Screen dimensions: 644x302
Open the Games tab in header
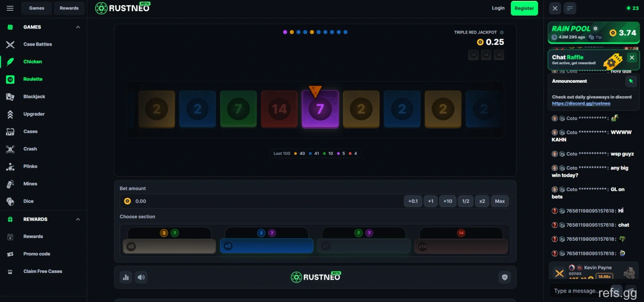point(37,8)
